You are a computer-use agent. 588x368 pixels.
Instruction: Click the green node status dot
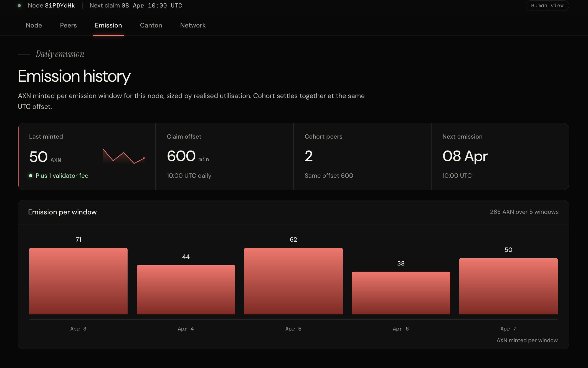tap(19, 6)
